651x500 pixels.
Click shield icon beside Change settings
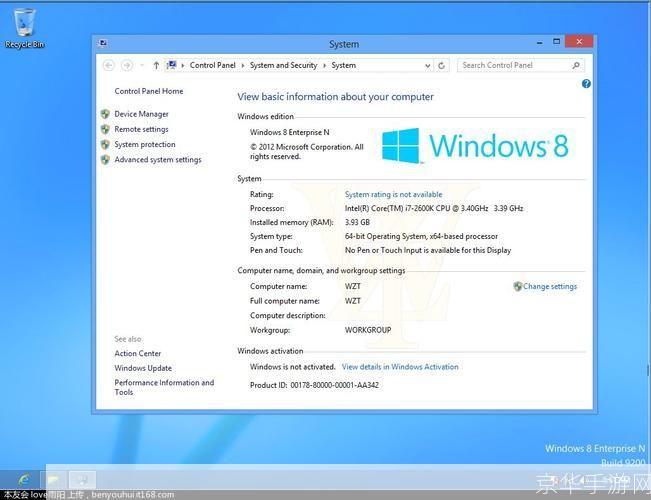pyautogui.click(x=517, y=286)
